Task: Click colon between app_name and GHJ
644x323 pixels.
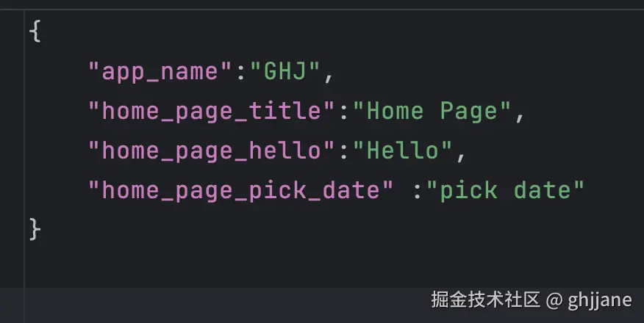Action: click(241, 72)
